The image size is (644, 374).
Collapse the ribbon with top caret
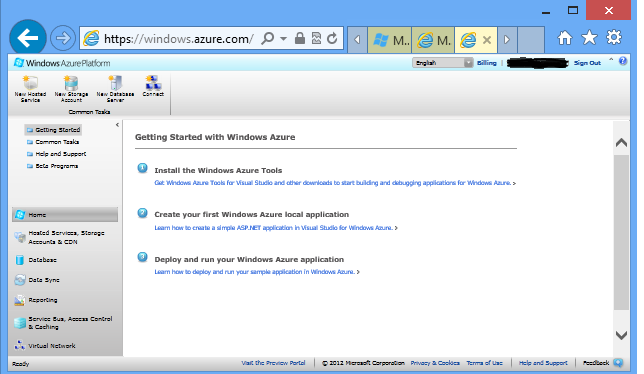pyautogui.click(x=611, y=60)
